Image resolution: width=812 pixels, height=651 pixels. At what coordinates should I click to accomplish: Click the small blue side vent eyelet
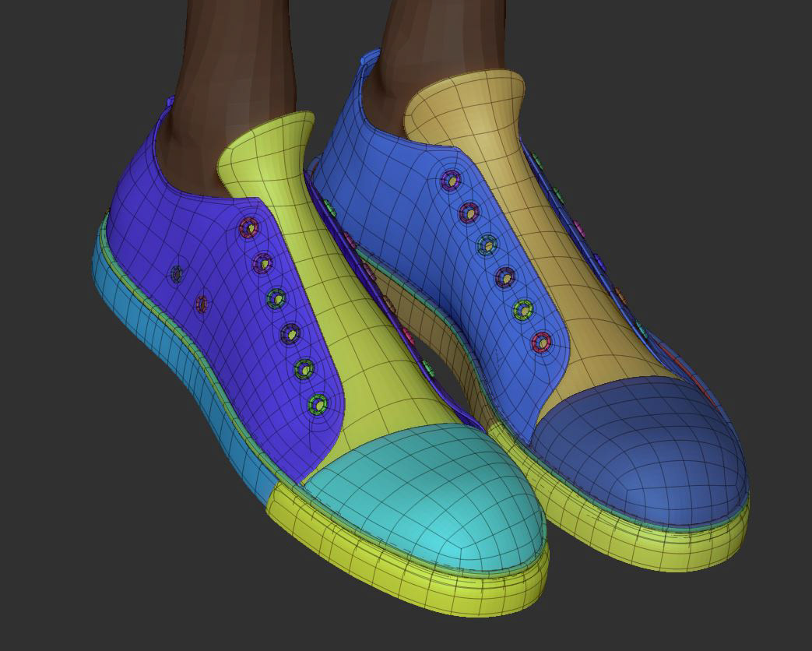click(x=177, y=273)
